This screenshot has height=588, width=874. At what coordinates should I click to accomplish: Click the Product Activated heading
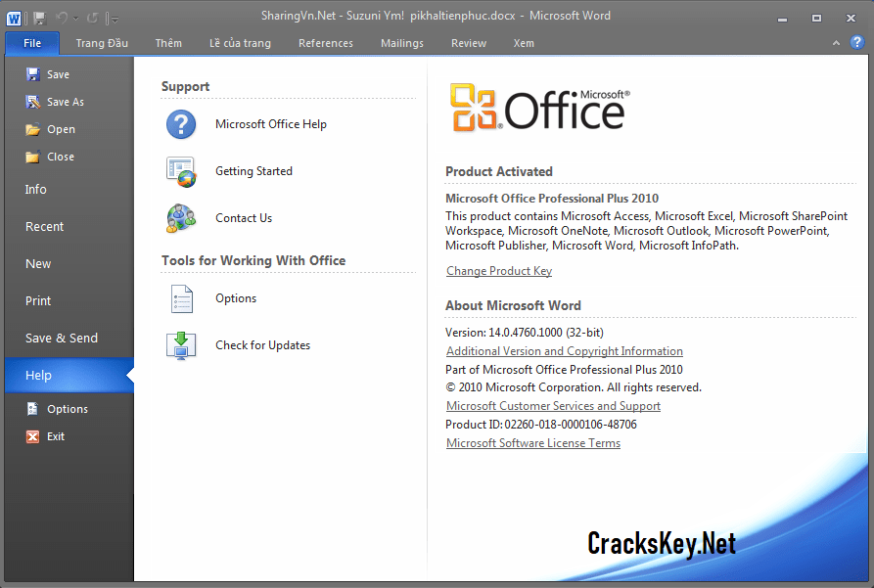tap(499, 171)
